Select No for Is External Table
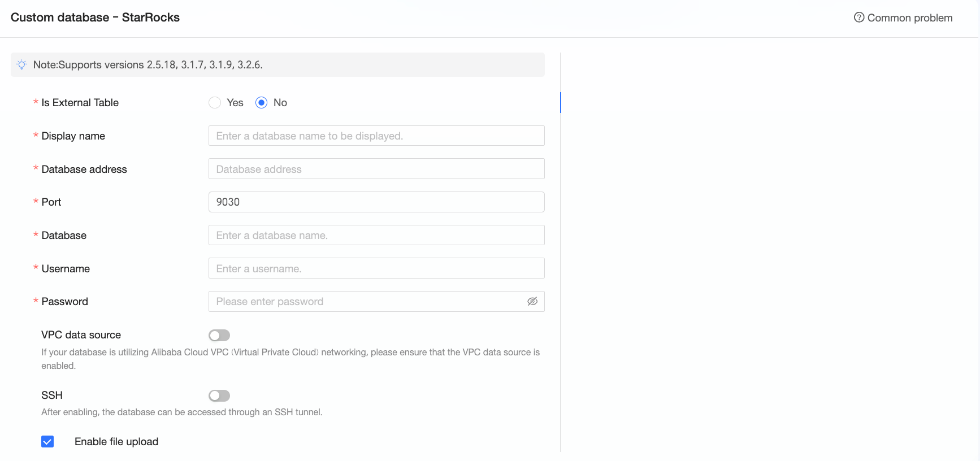The width and height of the screenshot is (980, 461). 261,103
